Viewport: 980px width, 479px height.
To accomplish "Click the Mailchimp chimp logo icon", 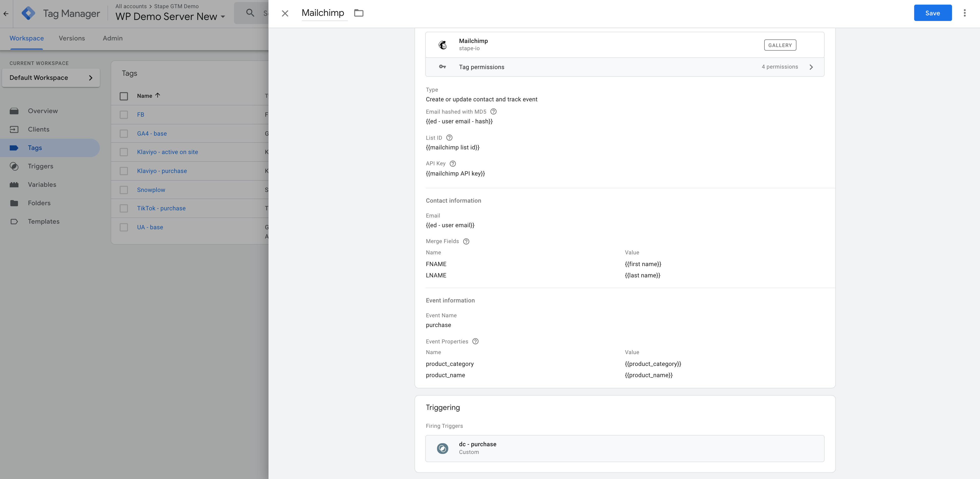I will (x=442, y=45).
